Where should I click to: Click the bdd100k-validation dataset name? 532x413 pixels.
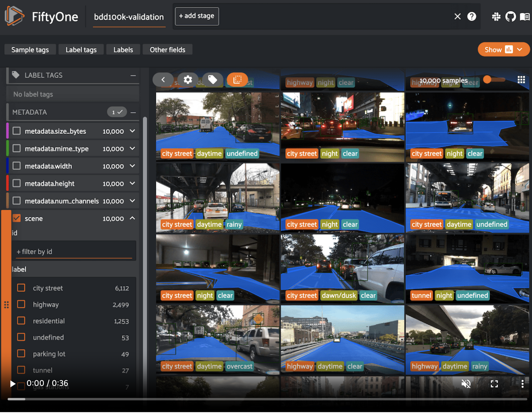[129, 17]
